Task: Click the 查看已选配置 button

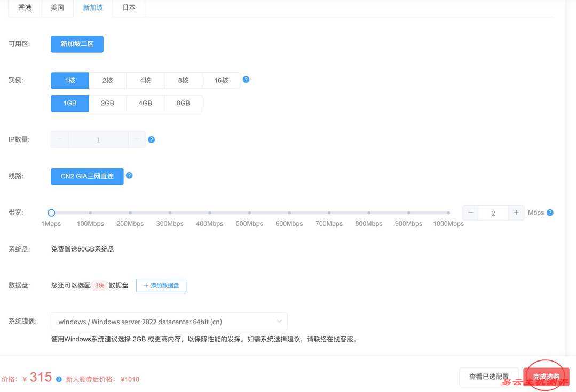Action: click(x=488, y=376)
